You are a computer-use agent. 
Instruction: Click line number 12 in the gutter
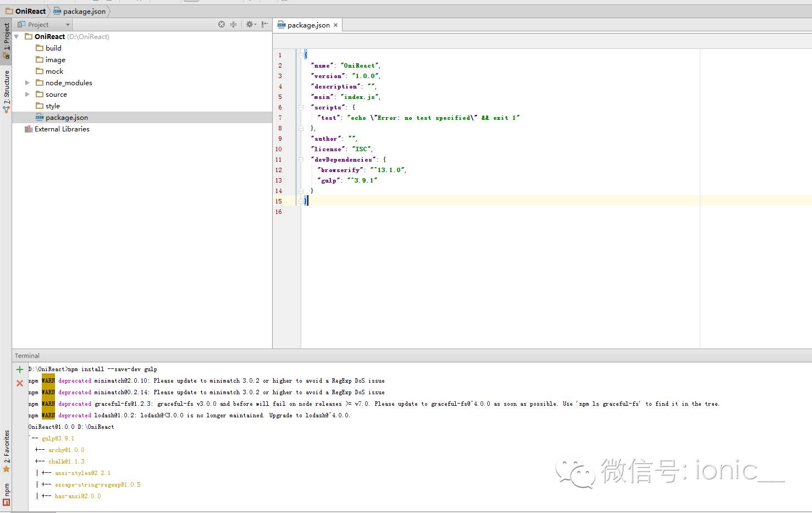[x=279, y=170]
